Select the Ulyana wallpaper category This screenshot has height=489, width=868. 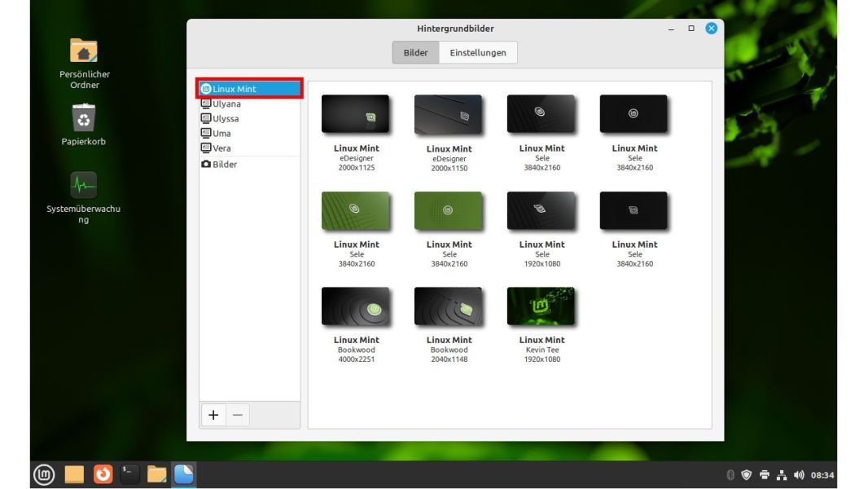click(250, 104)
